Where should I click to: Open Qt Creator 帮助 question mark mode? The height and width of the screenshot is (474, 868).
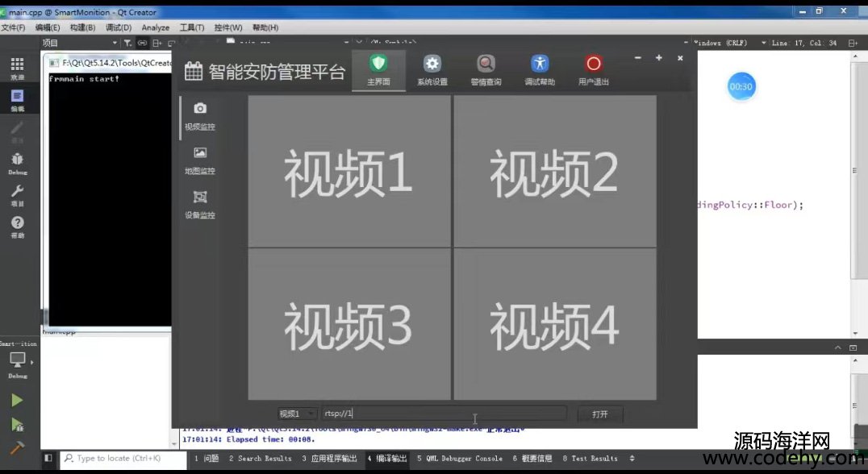(17, 225)
